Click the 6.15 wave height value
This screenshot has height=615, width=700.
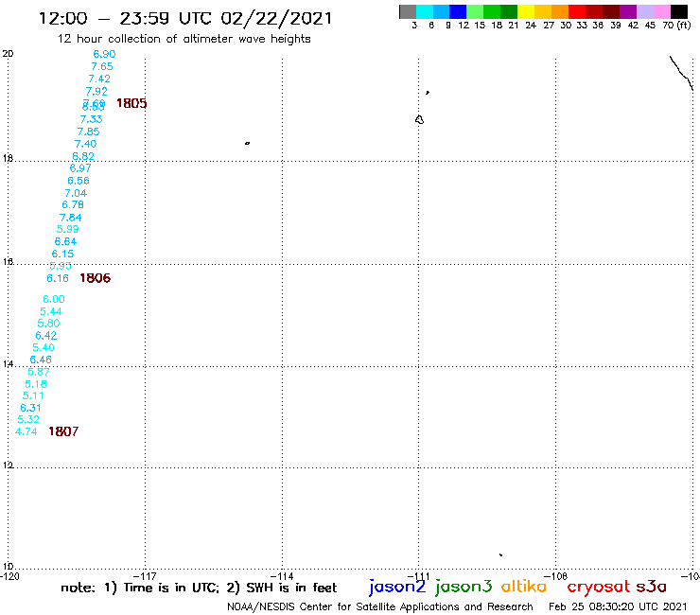62,255
